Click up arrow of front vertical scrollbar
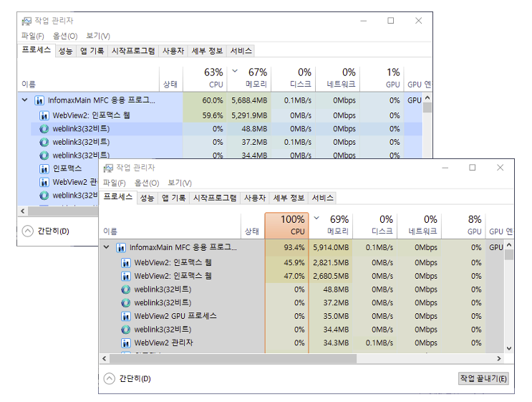Screen dimensions: 532x402 [509, 245]
